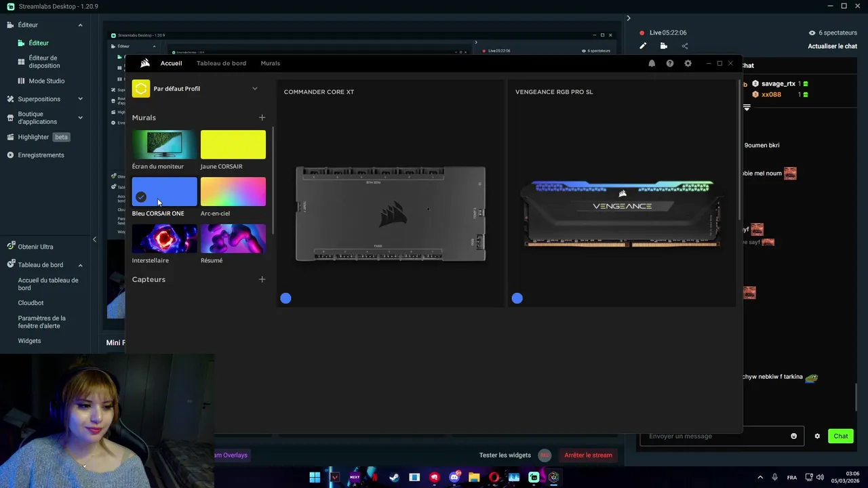Open Opera browser from the taskbar

494,477
